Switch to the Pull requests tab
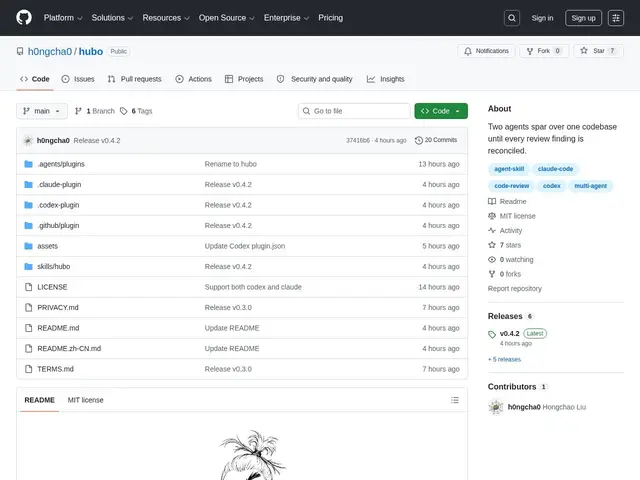This screenshot has height=480, width=640. (x=135, y=79)
